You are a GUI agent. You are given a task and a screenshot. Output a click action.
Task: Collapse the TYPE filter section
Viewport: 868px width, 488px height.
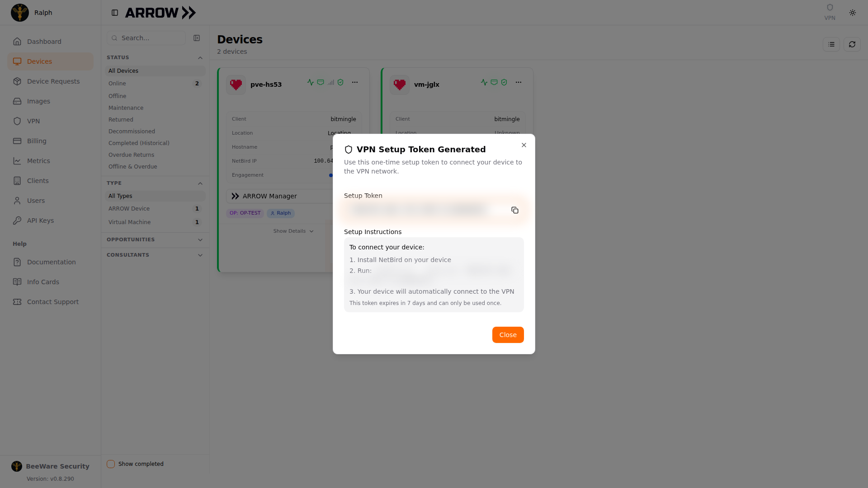click(155, 183)
